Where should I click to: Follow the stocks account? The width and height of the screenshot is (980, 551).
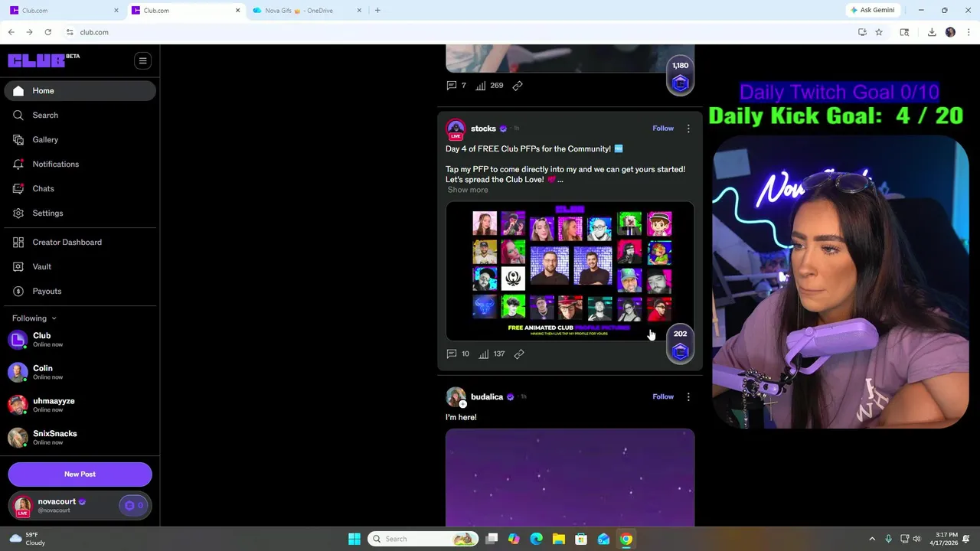[x=663, y=129]
